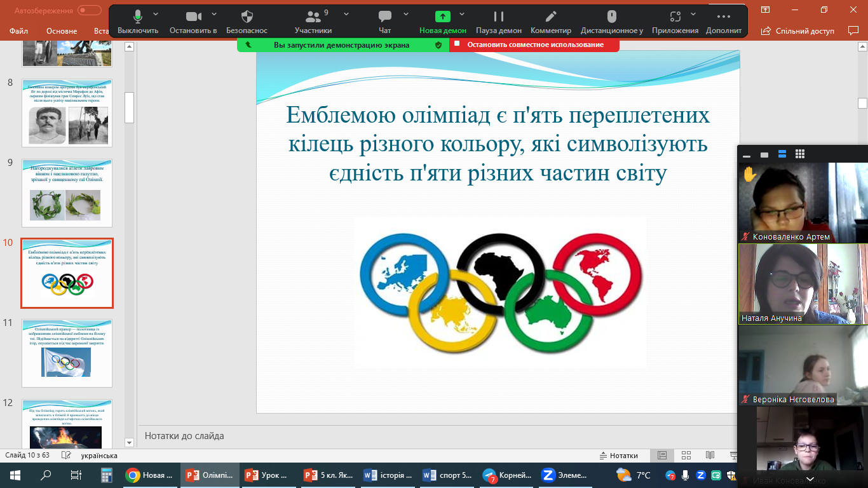Show more participant videos with down chevron
868x488 pixels.
[810, 479]
